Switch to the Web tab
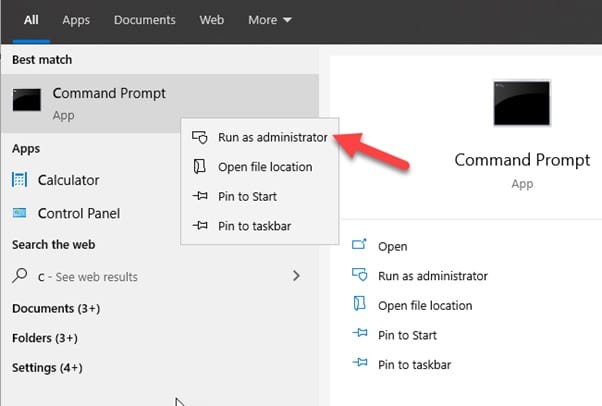The width and height of the screenshot is (602, 406). (212, 20)
